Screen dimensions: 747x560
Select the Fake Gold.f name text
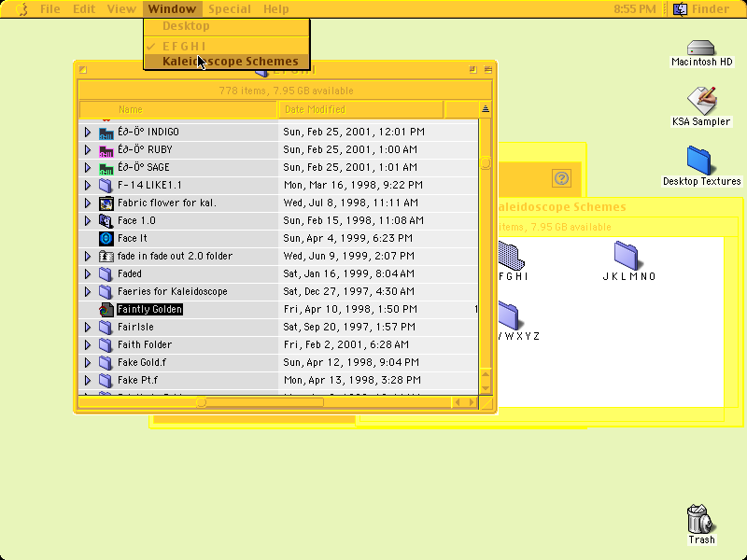point(142,362)
